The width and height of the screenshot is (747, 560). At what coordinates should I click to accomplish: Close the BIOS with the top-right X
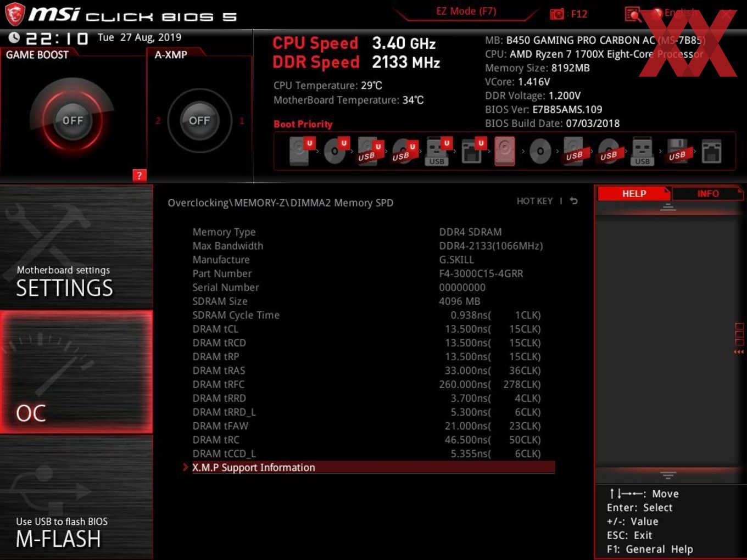point(726,14)
